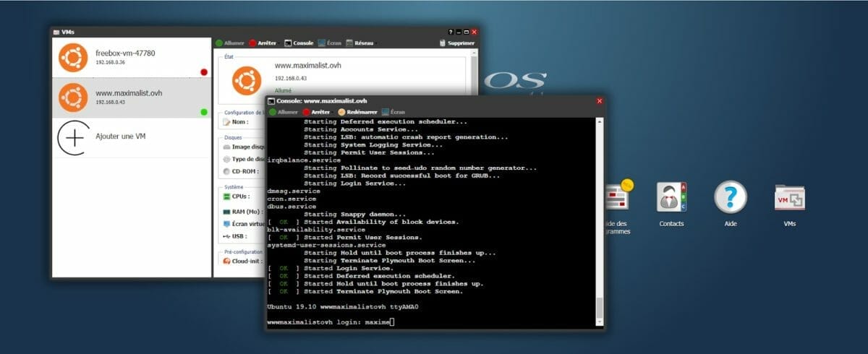
Task: Click the help question mark in VMs title bar
Action: coord(451,32)
